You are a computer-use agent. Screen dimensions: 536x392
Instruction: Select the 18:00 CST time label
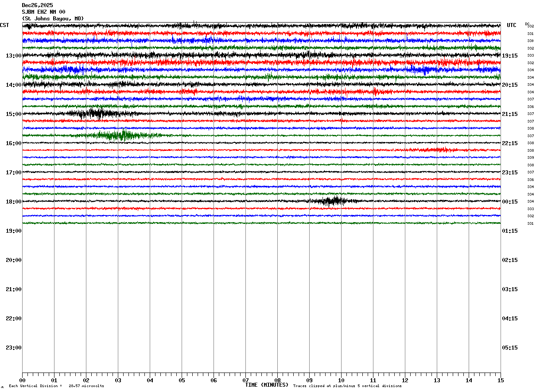point(14,202)
